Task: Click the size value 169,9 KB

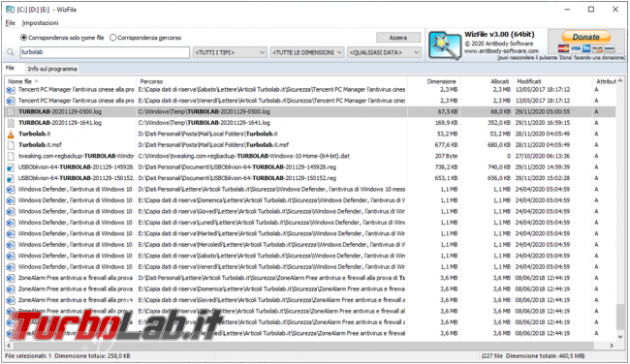Action: tap(447, 123)
